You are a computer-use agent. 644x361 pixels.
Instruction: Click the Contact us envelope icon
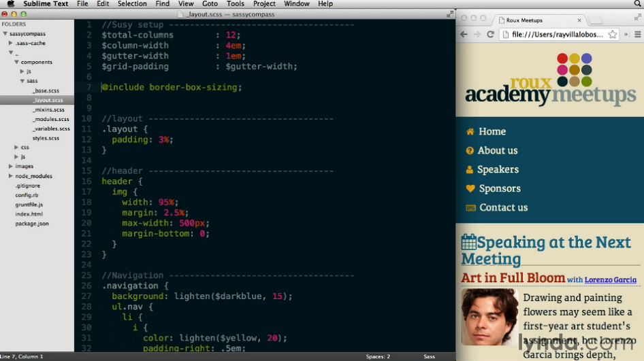[x=470, y=207]
